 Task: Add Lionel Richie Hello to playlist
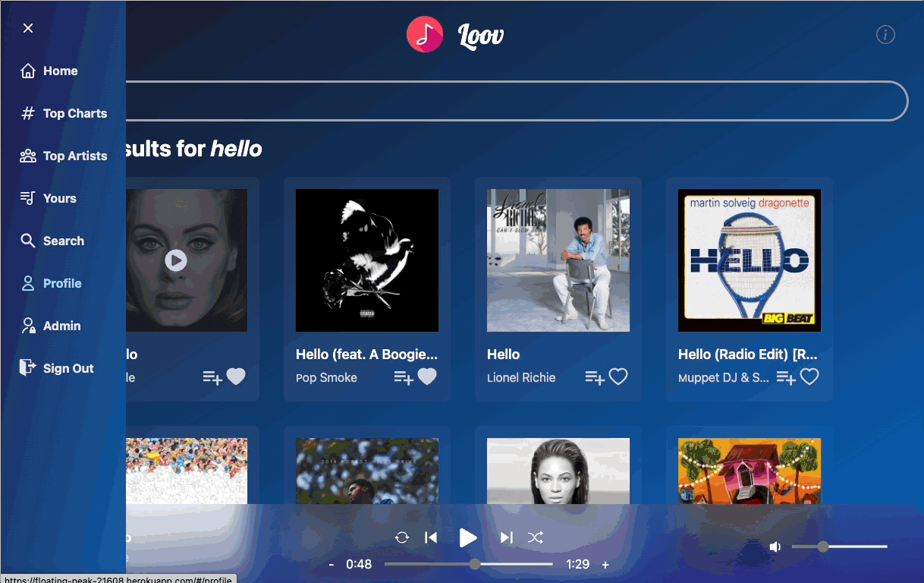(x=595, y=377)
